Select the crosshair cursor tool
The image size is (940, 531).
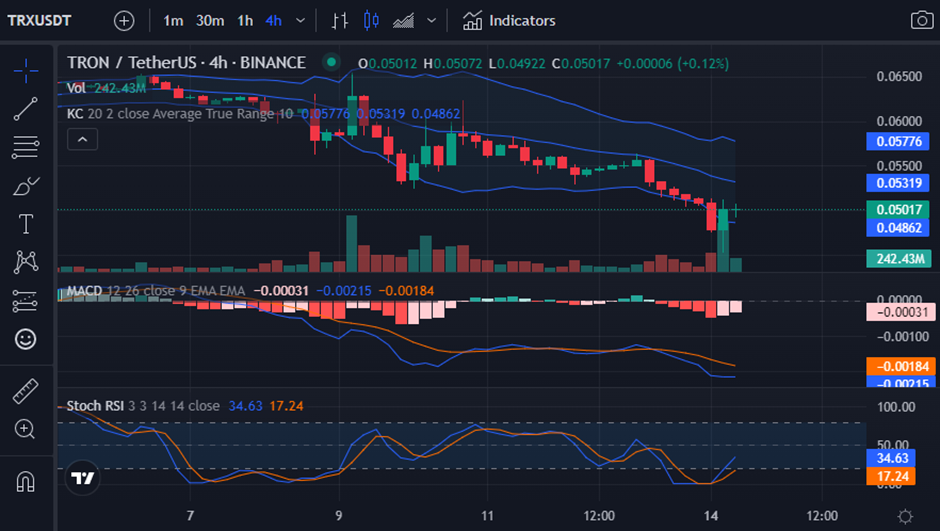coord(26,71)
